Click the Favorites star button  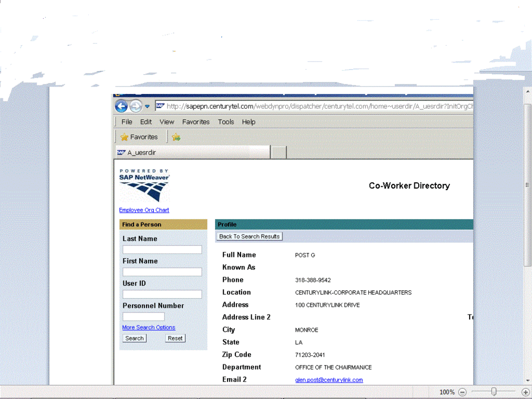point(139,137)
